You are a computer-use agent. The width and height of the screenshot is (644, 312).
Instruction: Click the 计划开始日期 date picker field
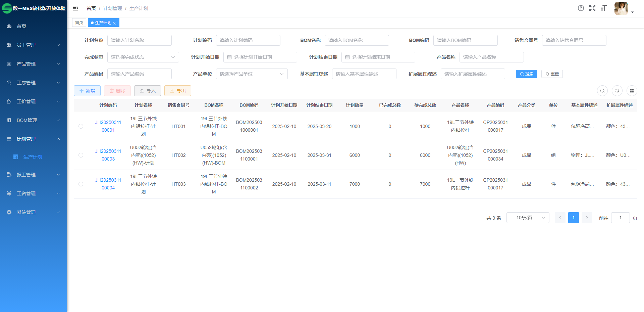point(260,57)
